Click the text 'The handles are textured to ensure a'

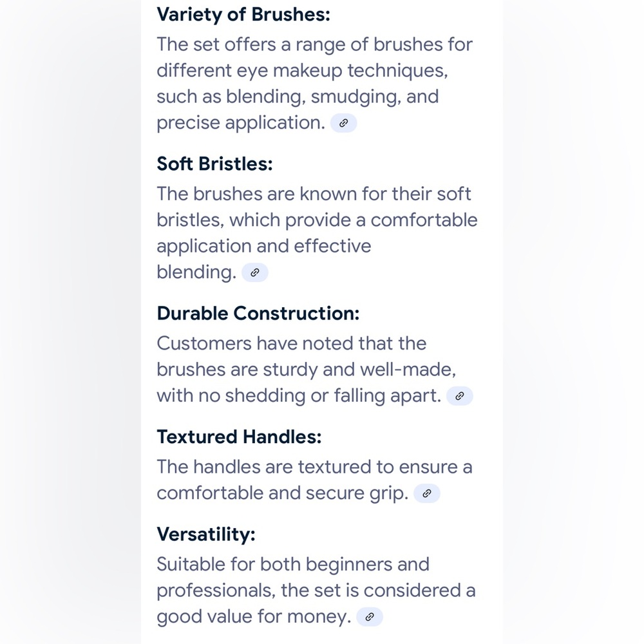(315, 467)
